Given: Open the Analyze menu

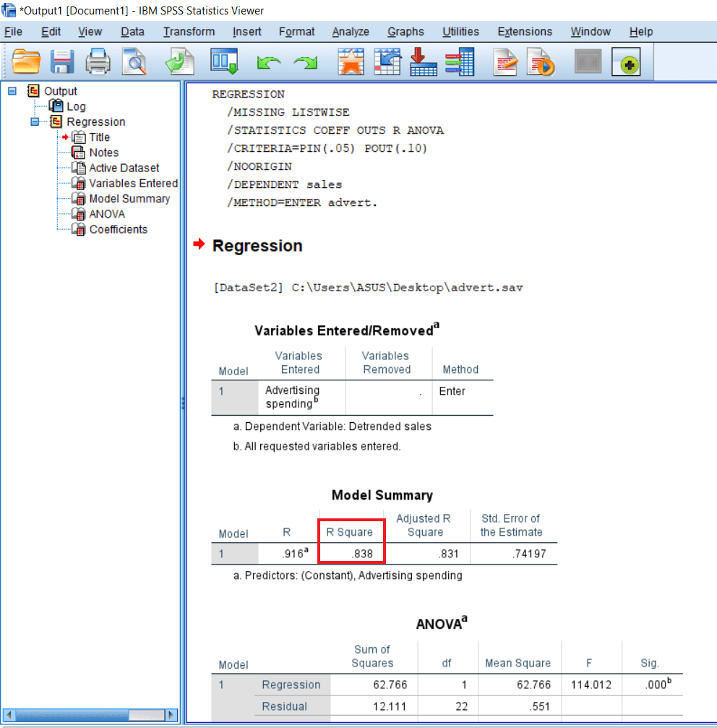Looking at the screenshot, I should point(351,32).
